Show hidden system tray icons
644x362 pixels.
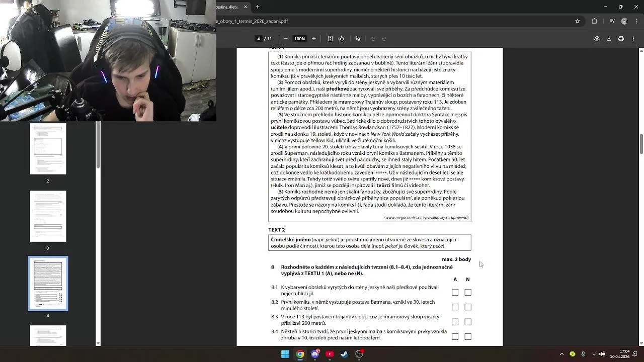(x=561, y=354)
